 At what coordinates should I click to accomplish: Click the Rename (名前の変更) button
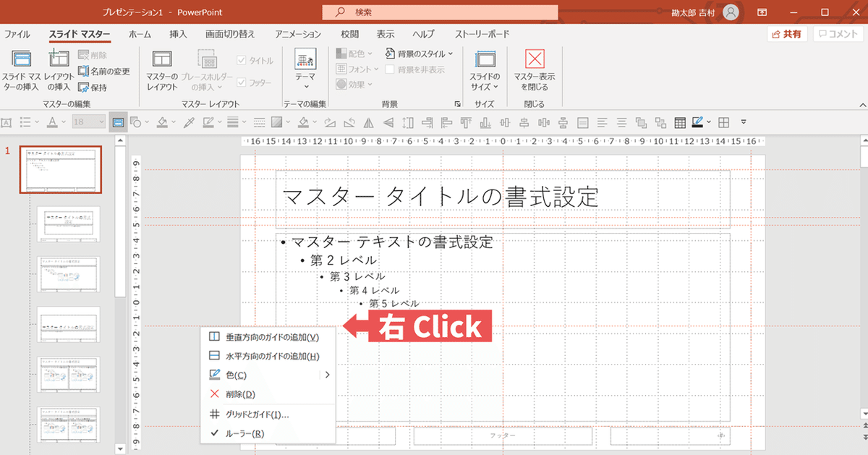pyautogui.click(x=104, y=71)
